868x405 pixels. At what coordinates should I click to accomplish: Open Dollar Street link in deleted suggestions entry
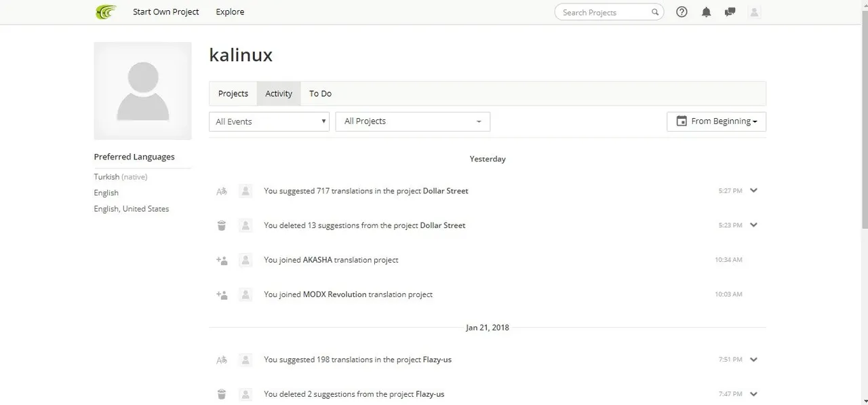tap(443, 225)
